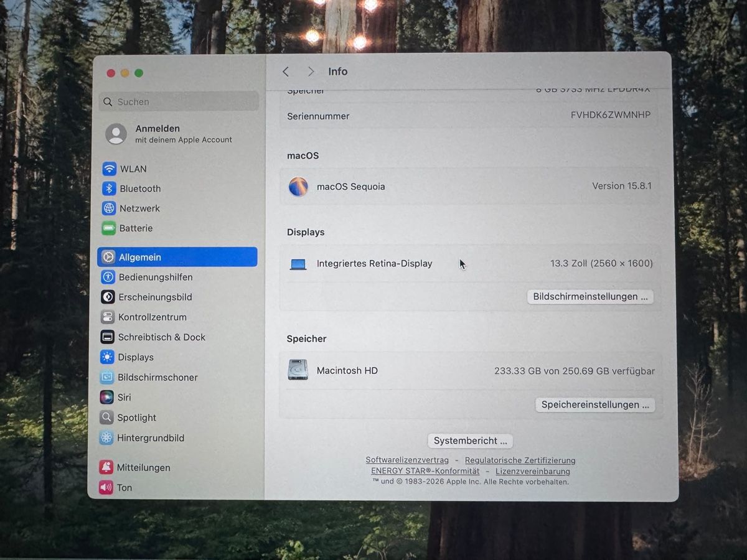The height and width of the screenshot is (560, 747).
Task: Click the user avatar icon by Anmelden
Action: click(116, 134)
